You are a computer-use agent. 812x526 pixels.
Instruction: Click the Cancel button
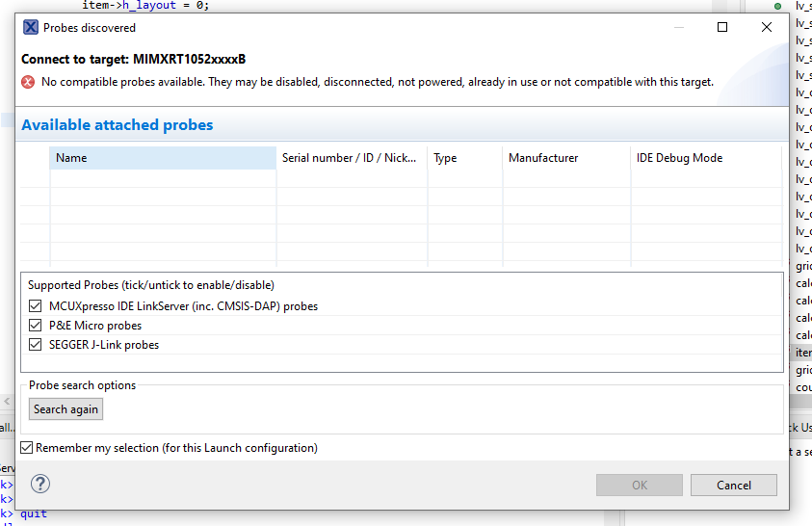tap(733, 486)
